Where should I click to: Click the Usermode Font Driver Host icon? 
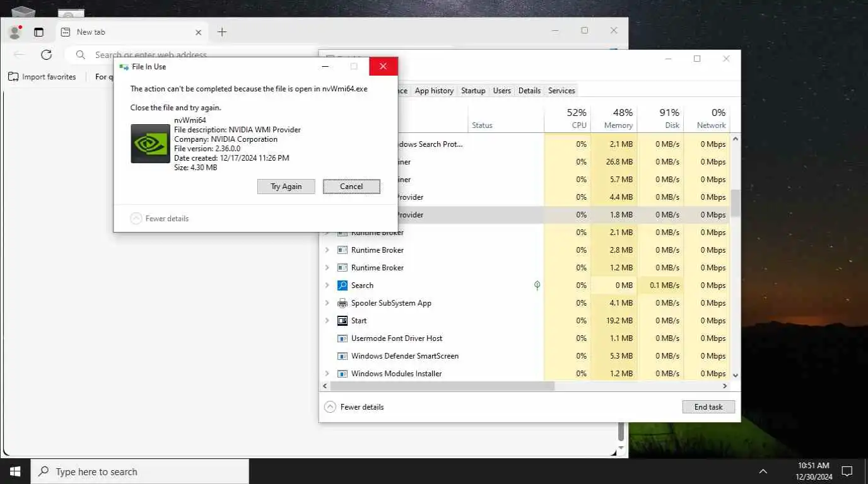click(343, 338)
